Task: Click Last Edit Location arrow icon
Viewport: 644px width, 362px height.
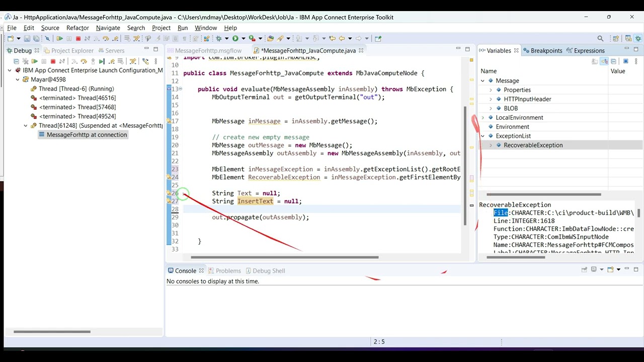Action: coord(333,38)
